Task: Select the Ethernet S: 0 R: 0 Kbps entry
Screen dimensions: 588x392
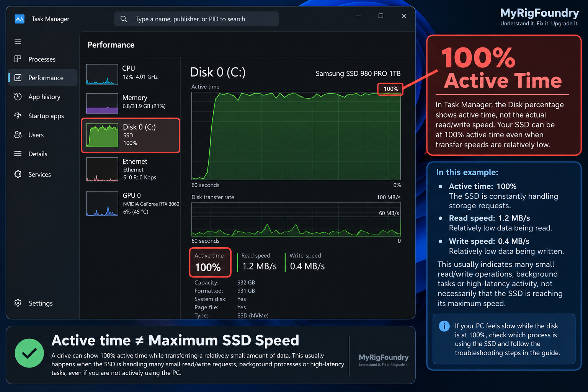Action: click(131, 169)
